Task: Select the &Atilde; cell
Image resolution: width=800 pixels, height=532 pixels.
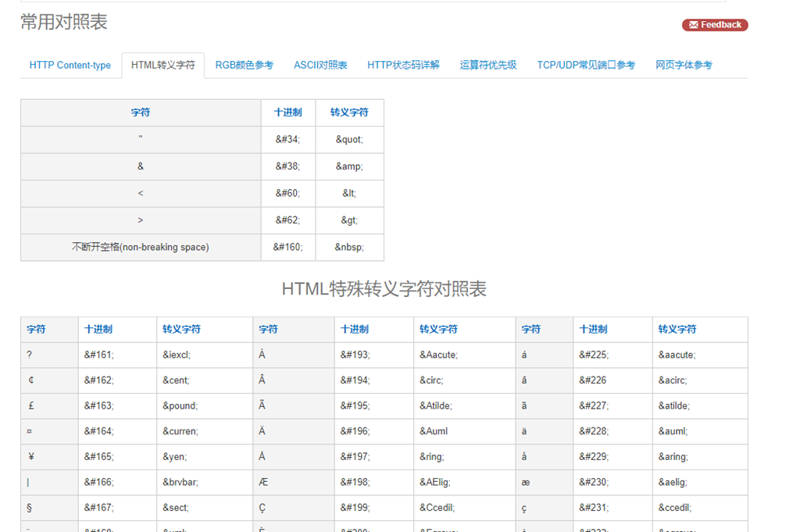Action: pyautogui.click(x=464, y=406)
